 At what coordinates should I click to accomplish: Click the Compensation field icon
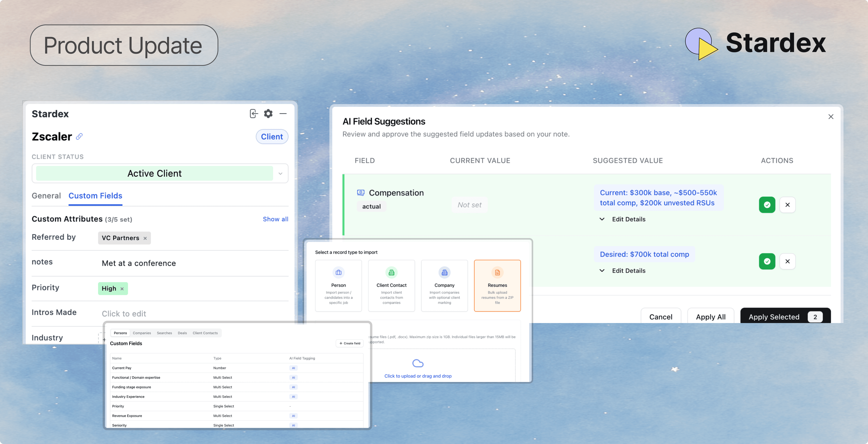tap(360, 193)
